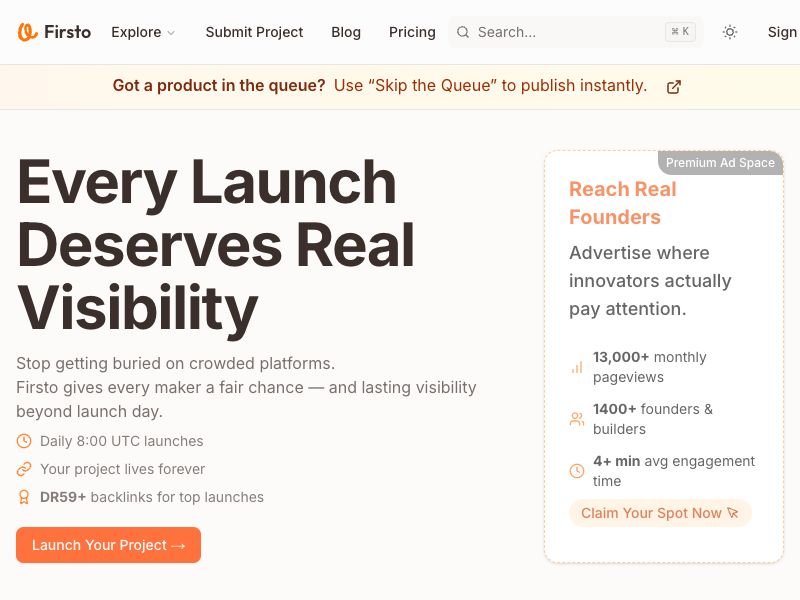800x600 pixels.
Task: Click 'Daily 8:00 UTC launches' text
Action: pos(121,441)
